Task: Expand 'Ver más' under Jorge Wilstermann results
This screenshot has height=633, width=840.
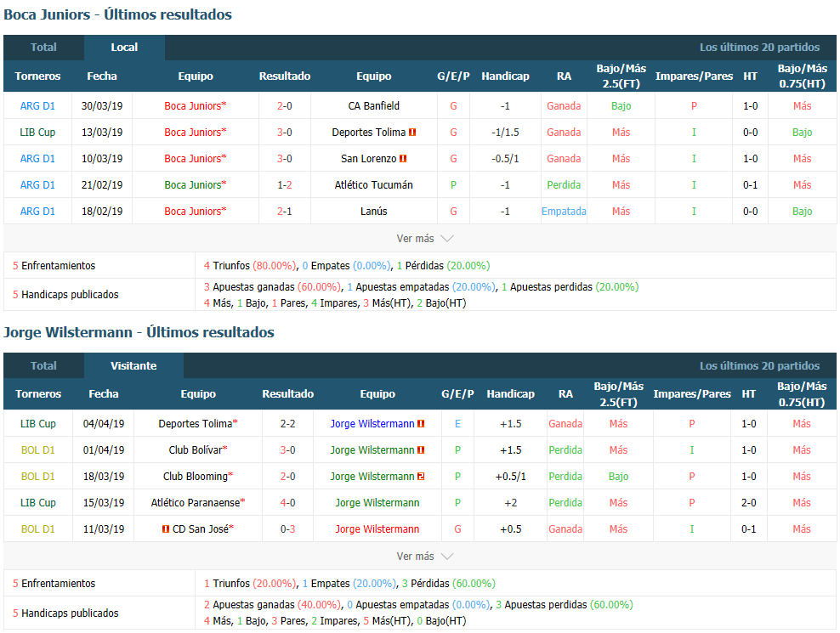Action: (x=425, y=557)
